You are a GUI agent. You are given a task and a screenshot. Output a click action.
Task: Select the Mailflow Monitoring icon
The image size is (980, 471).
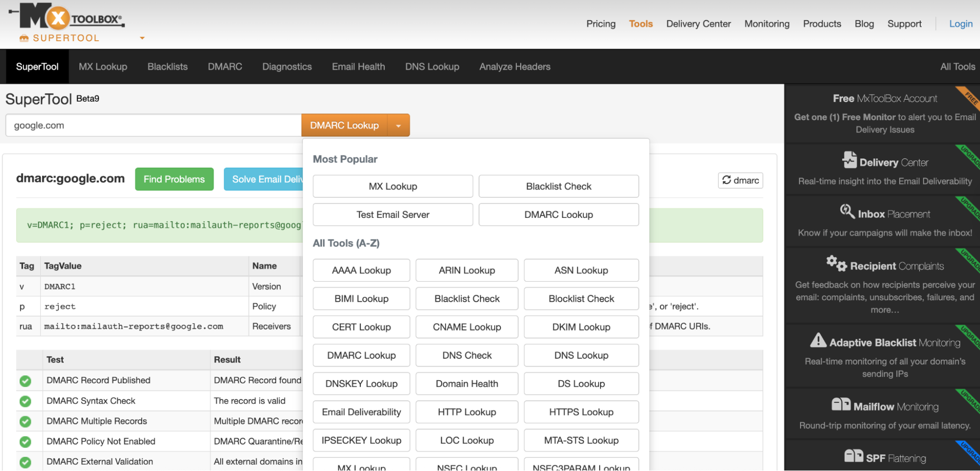pos(840,404)
